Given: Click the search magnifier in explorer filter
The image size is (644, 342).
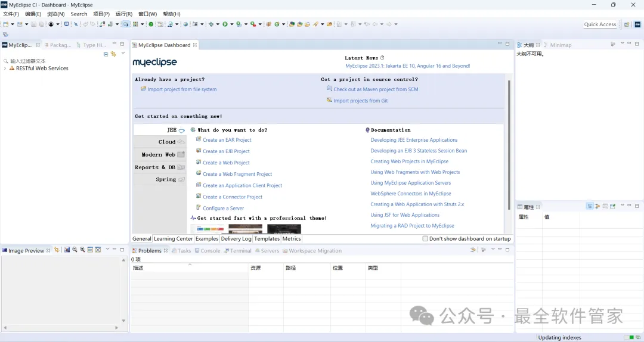Looking at the screenshot, I should [x=6, y=61].
